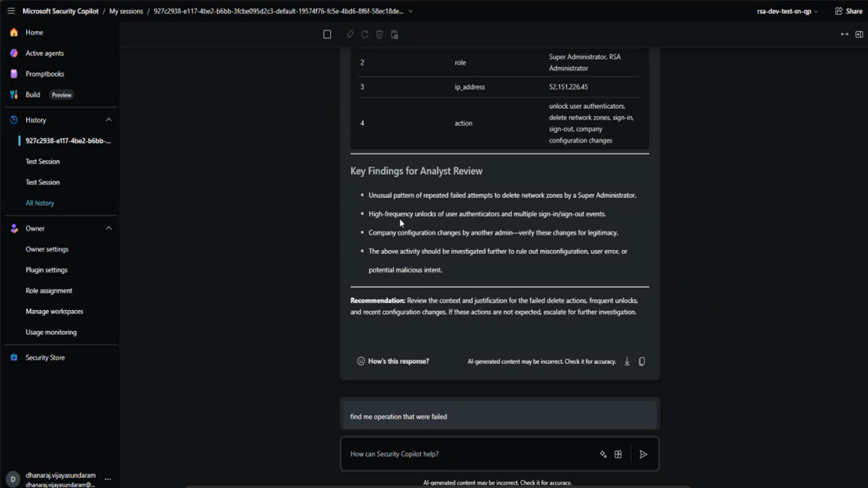Open Usage monitoring
The width and height of the screenshot is (868, 488).
pyautogui.click(x=51, y=332)
